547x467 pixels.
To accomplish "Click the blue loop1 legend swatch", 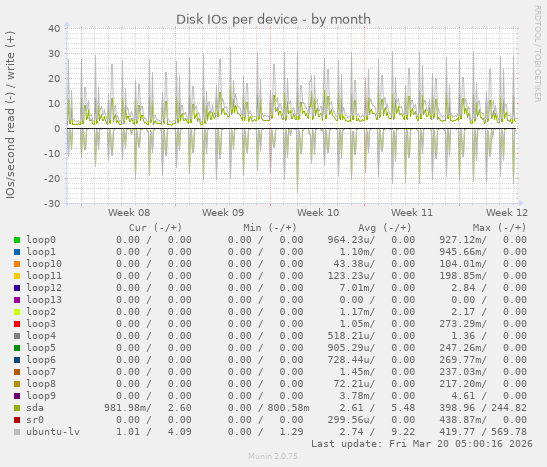I will (x=17, y=252).
